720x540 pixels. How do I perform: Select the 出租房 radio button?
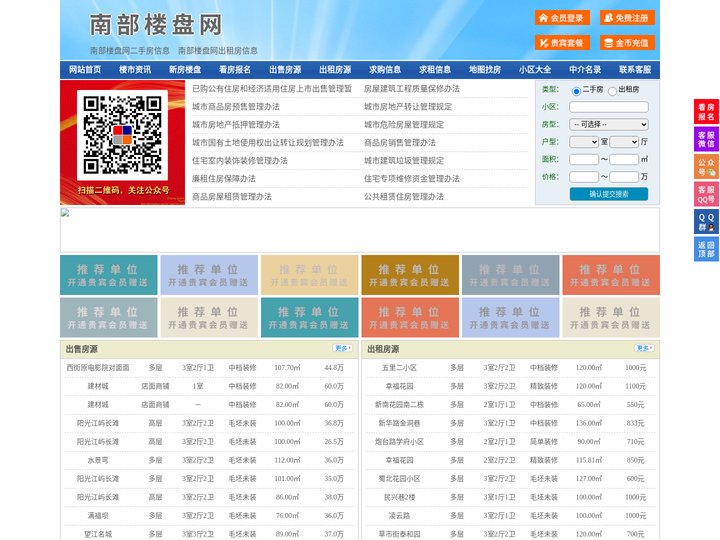tap(612, 91)
